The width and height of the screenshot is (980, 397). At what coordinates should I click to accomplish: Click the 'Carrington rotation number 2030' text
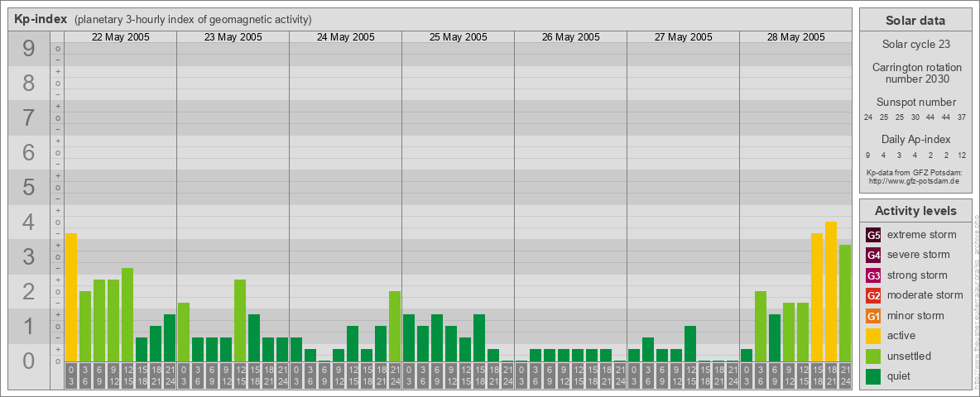915,73
